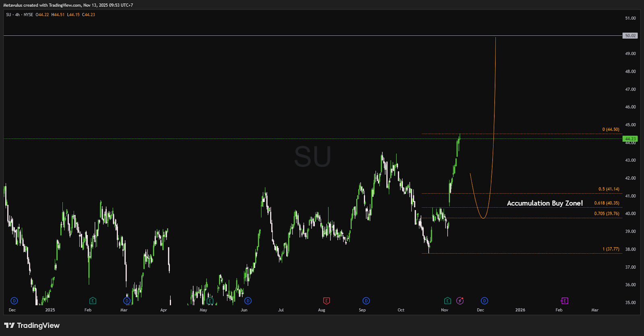Click the red earnings icon near August
Screen dimensions: 644x336
[x=326, y=301]
